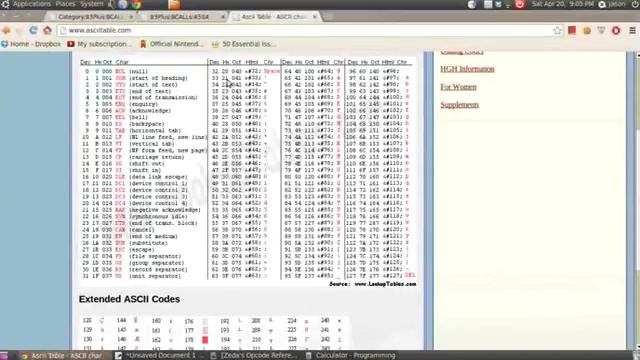Follow the Supplements link

click(460, 105)
